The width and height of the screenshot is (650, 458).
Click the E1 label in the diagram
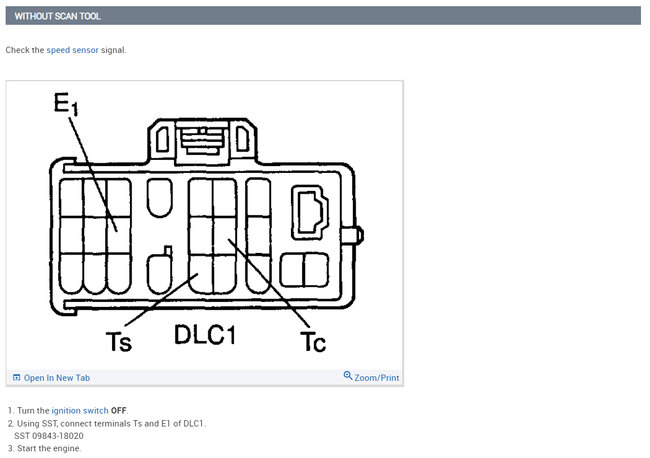pos(66,104)
